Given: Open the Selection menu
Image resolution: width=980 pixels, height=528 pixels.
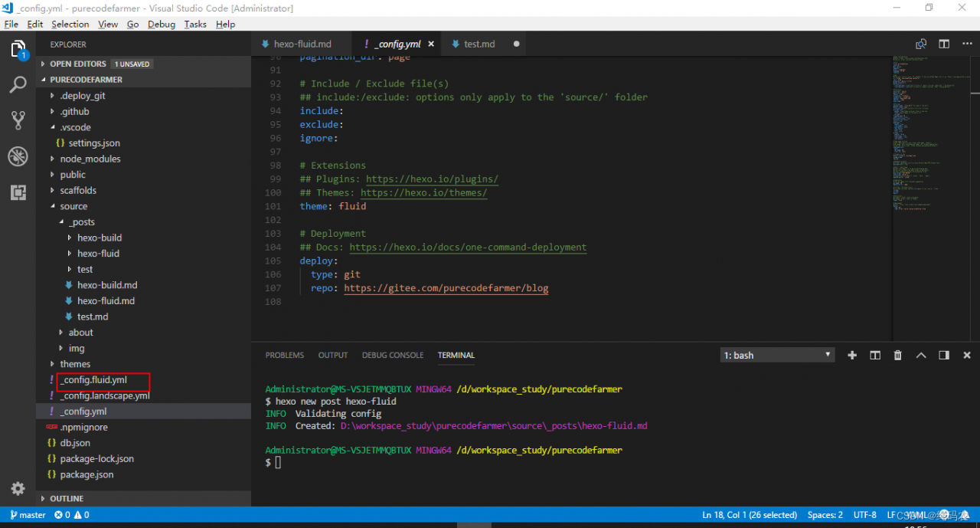Looking at the screenshot, I should [x=70, y=25].
